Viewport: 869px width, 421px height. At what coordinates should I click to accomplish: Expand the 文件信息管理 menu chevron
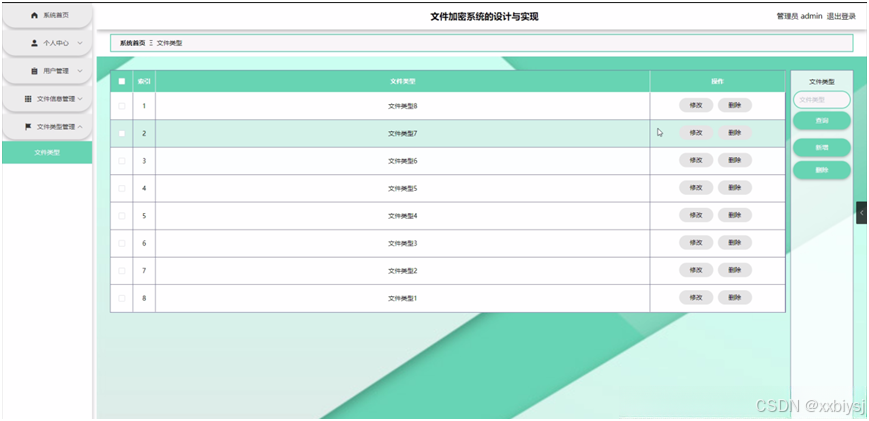[x=80, y=99]
